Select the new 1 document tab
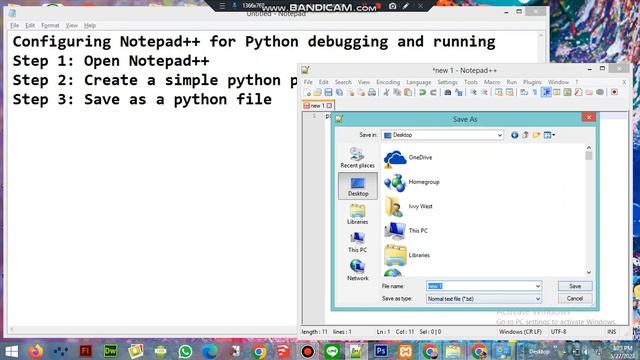 (x=318, y=106)
